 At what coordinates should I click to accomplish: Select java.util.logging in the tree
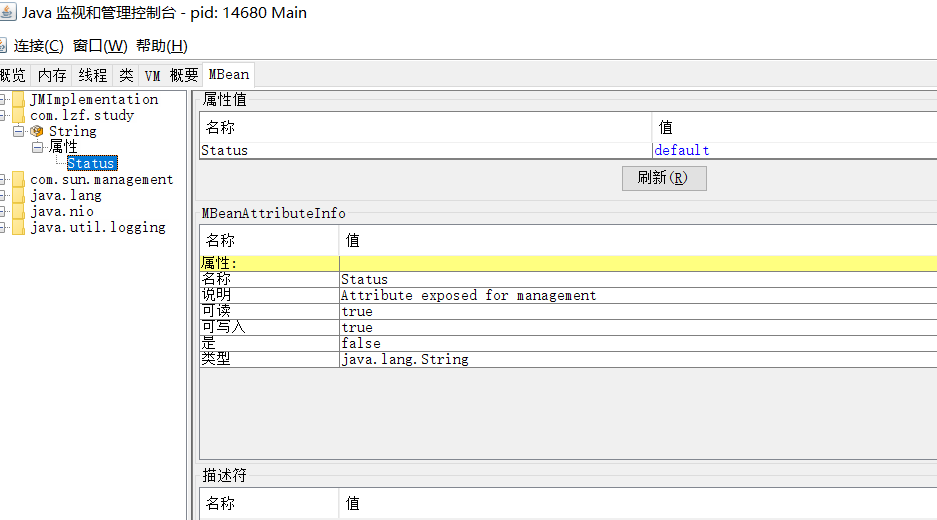pos(98,228)
